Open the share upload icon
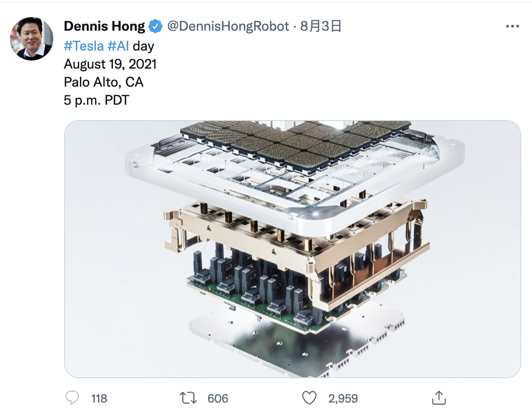This screenshot has height=417, width=532. pyautogui.click(x=439, y=398)
